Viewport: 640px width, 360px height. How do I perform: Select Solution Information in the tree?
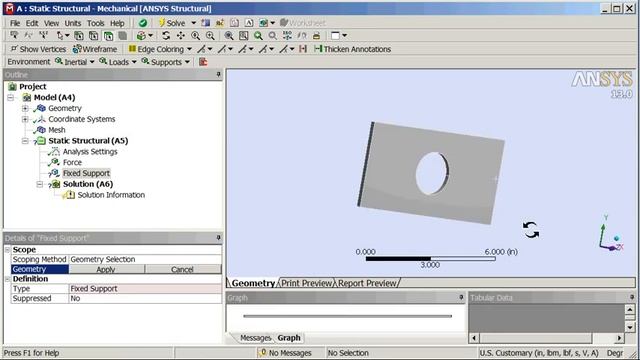[111, 195]
